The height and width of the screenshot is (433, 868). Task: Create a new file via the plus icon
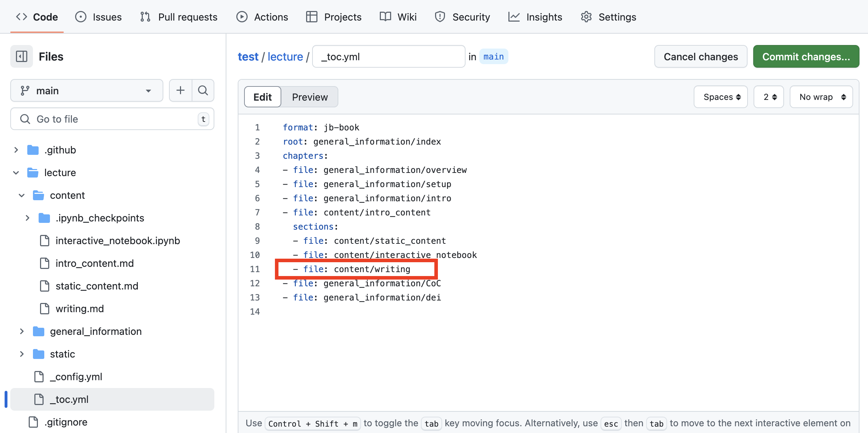(180, 90)
